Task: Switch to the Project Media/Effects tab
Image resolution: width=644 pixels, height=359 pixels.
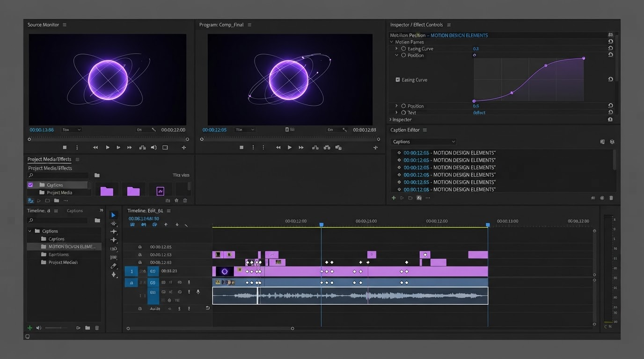Action: [49, 159]
